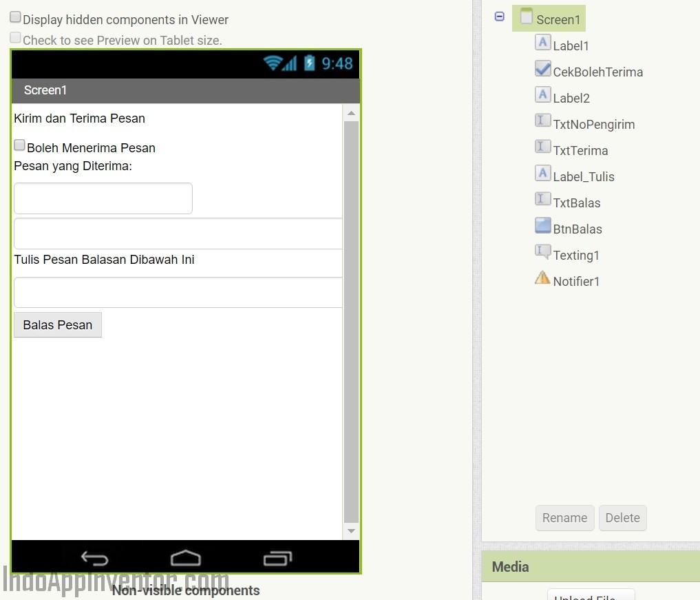
Task: Click the viewer scrollbar up arrow
Action: coord(351,113)
